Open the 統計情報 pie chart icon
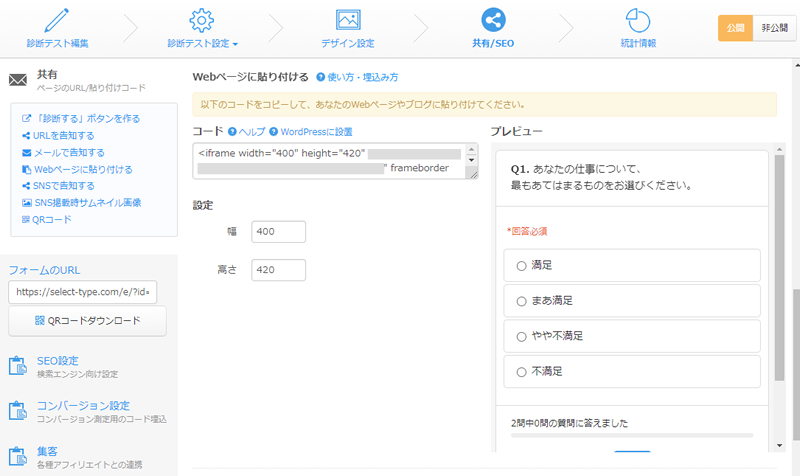This screenshot has height=476, width=800. [638, 20]
